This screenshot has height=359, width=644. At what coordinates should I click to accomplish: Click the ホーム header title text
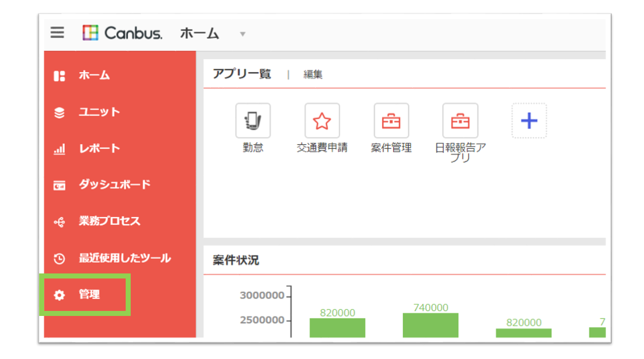pos(199,34)
